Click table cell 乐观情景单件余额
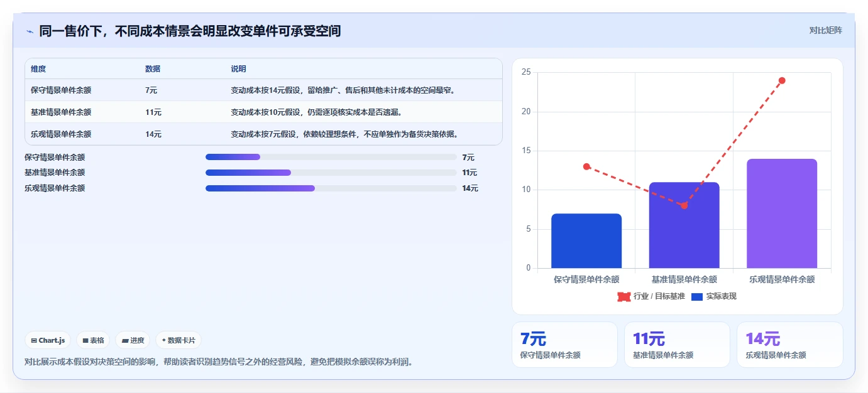The width and height of the screenshot is (868, 393). click(x=61, y=134)
